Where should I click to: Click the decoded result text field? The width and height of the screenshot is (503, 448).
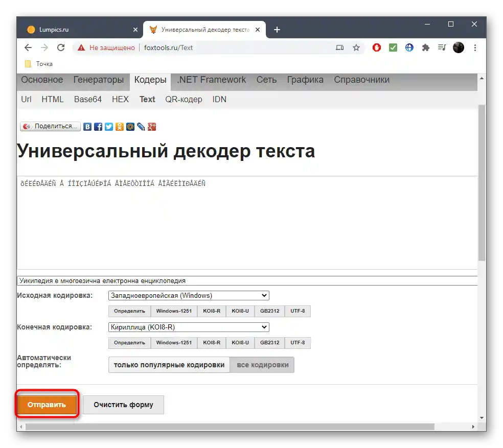pyautogui.click(x=247, y=281)
